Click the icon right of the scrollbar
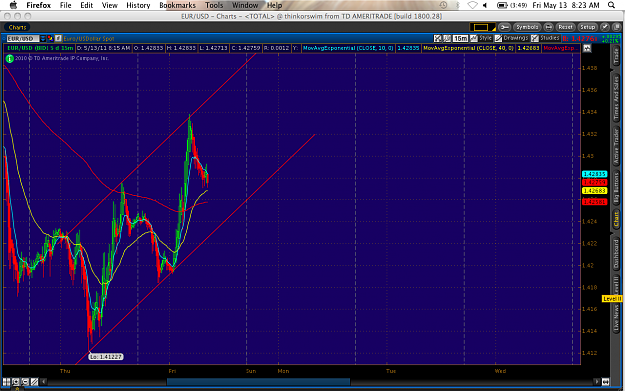 tap(605, 382)
